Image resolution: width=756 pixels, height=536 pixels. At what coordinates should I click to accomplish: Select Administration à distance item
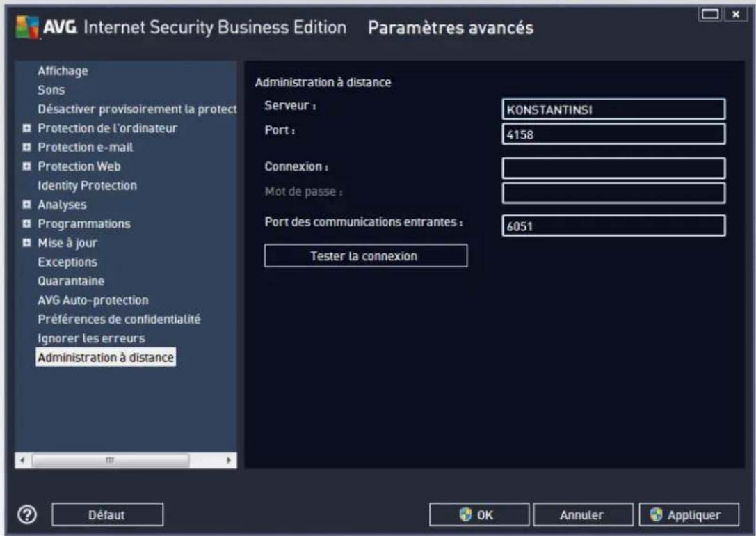point(106,358)
